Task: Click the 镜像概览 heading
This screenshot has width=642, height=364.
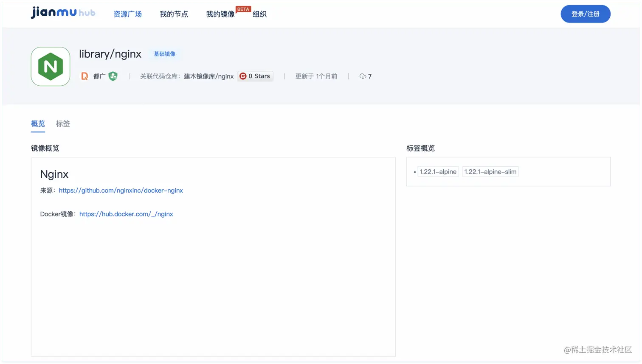Action: coord(45,148)
